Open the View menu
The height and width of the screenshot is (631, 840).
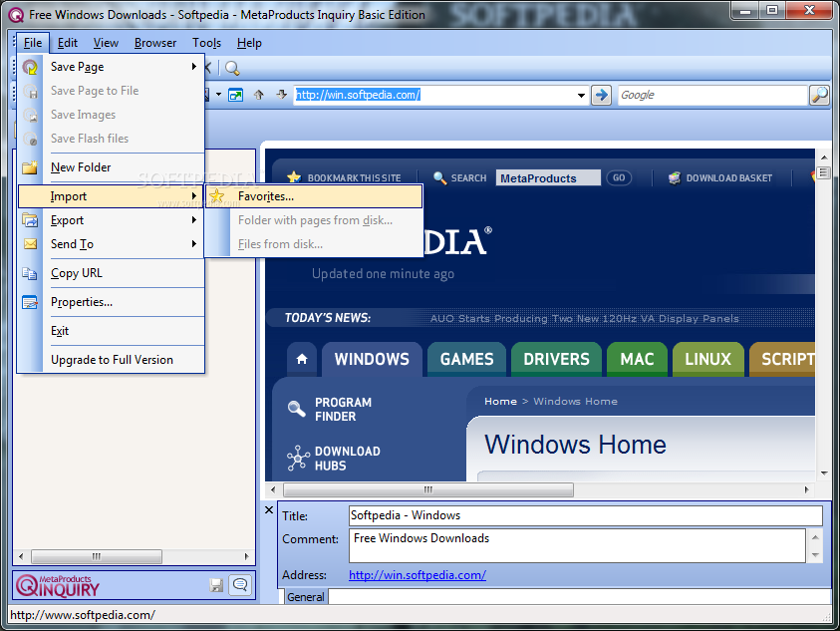tap(106, 43)
